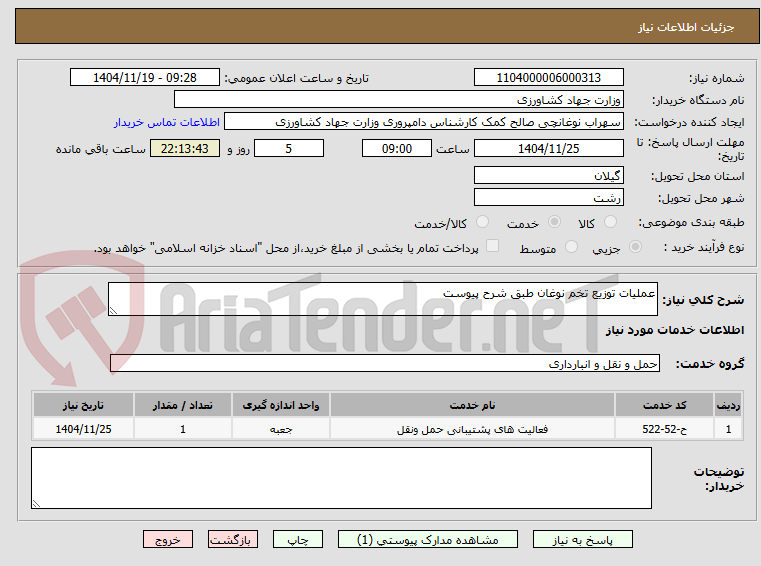Click the نام خدمت column header
The height and width of the screenshot is (566, 761).
coord(472,405)
